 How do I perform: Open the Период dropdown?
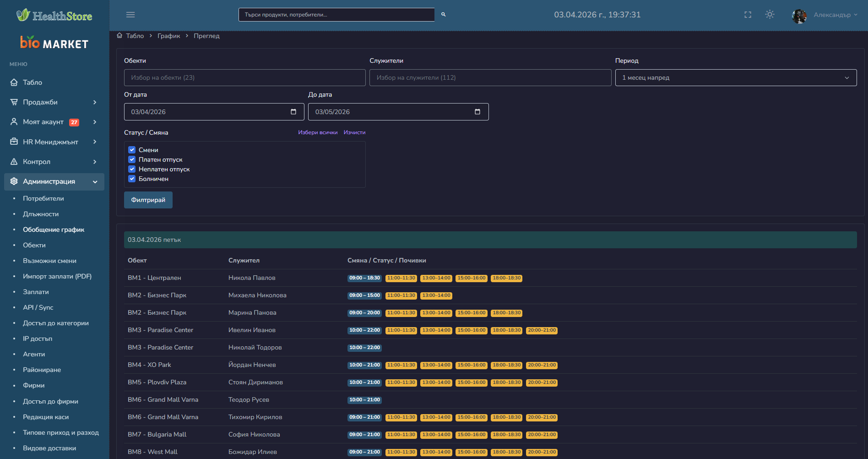point(736,78)
